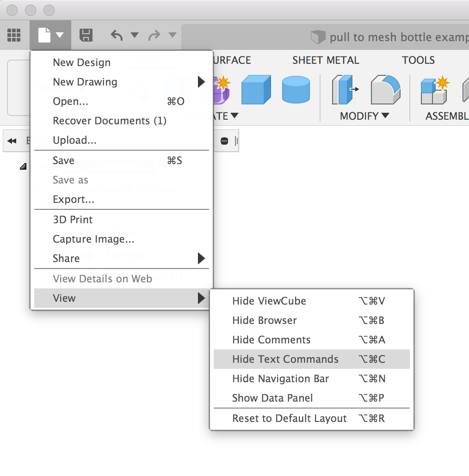The width and height of the screenshot is (469, 476).
Task: Switch to the SURFACE tab
Action: 232,60
